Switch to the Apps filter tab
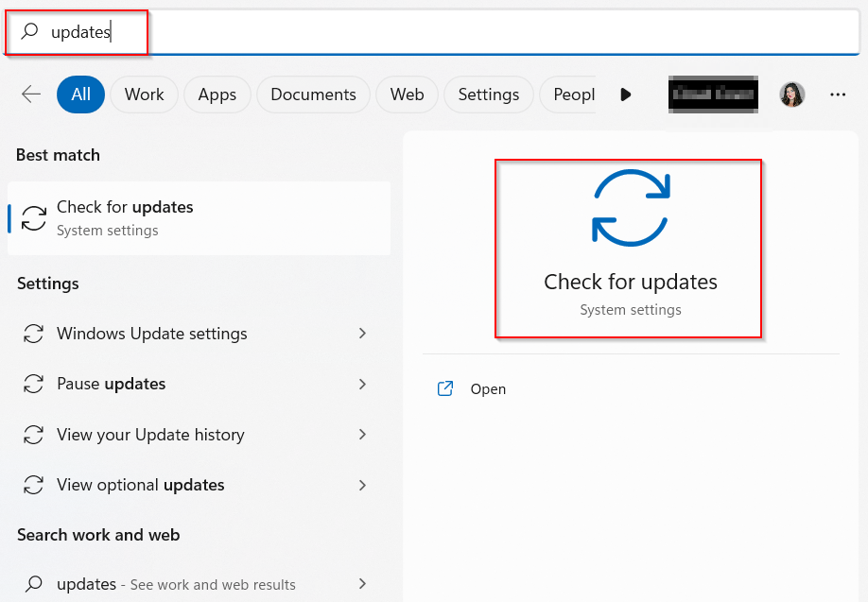The height and width of the screenshot is (602, 868). 217,95
